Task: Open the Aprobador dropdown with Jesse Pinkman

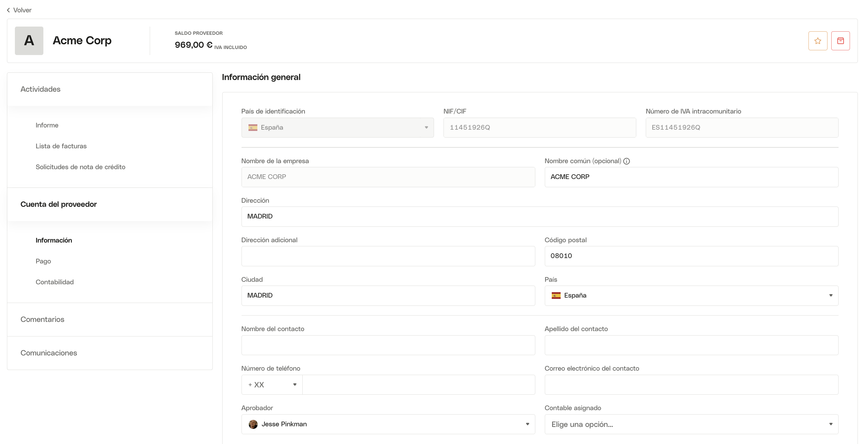Action: point(388,424)
